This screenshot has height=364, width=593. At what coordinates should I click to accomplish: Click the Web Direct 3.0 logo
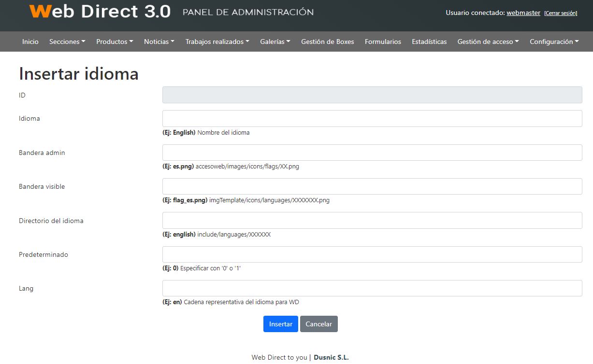coord(100,11)
